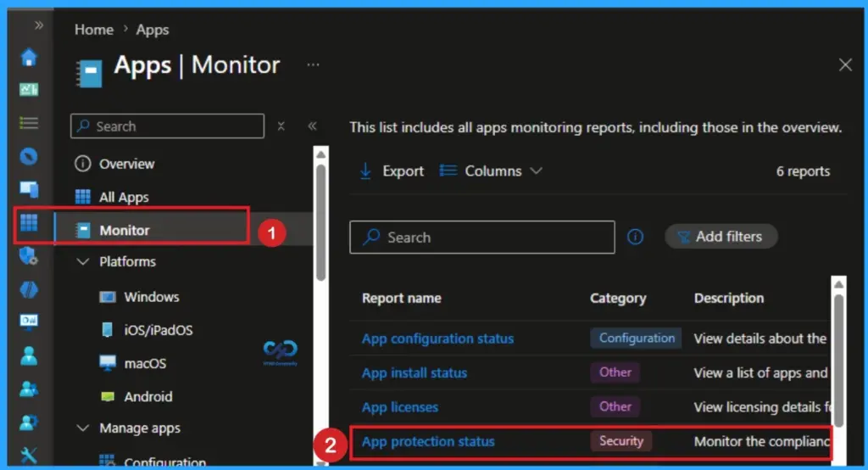868x470 pixels.
Task: Open Groups icon in left rail
Action: click(29, 389)
